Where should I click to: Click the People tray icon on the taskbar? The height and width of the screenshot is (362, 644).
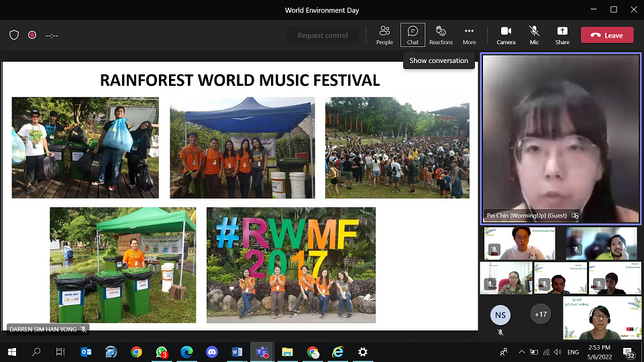(504, 352)
